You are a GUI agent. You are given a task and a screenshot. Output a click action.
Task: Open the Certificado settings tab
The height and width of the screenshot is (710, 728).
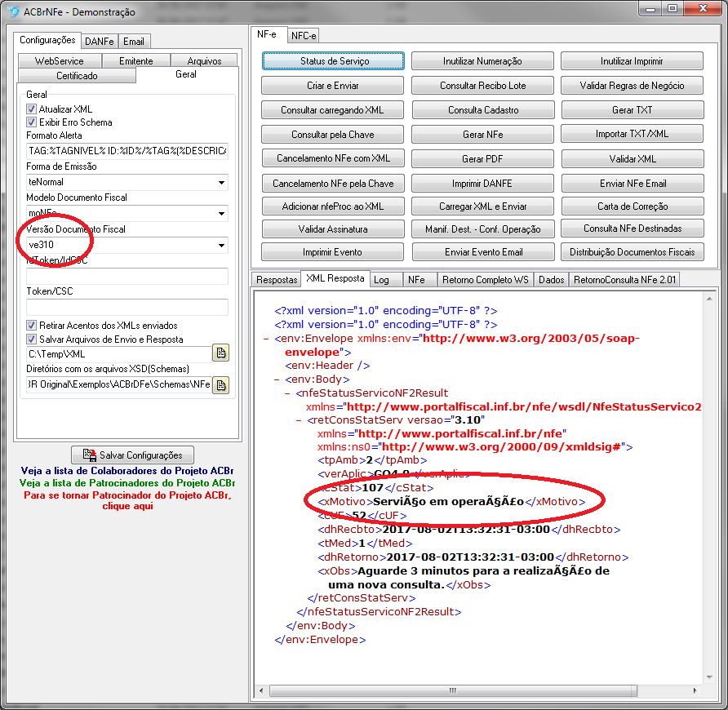coord(77,76)
